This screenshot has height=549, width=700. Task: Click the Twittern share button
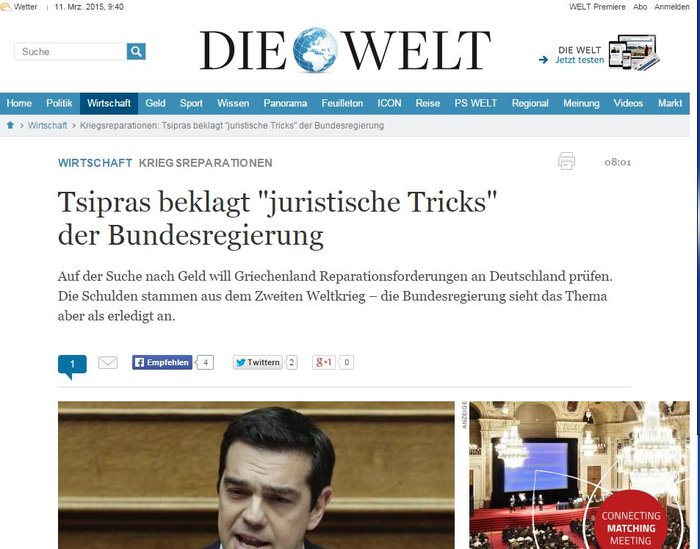(x=258, y=362)
